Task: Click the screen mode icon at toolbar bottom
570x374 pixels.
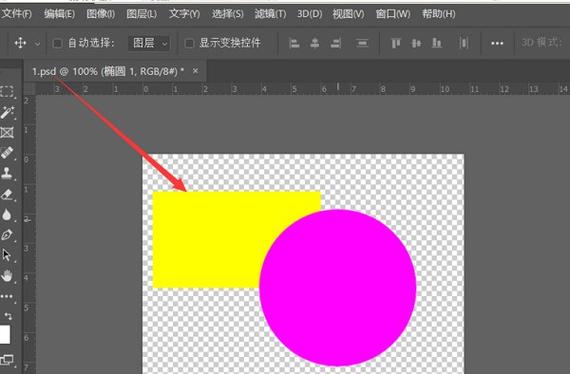Action: coord(7,360)
